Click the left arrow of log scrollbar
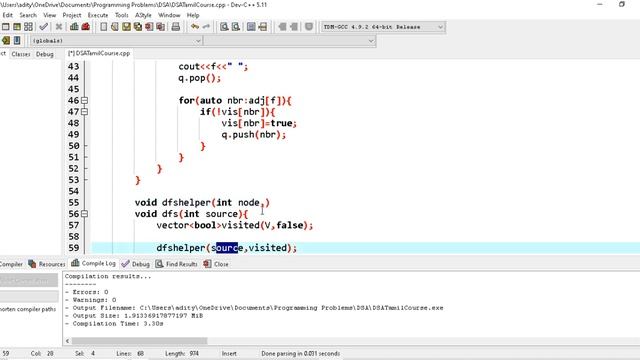Screen dimensions: 640x360 [67, 341]
